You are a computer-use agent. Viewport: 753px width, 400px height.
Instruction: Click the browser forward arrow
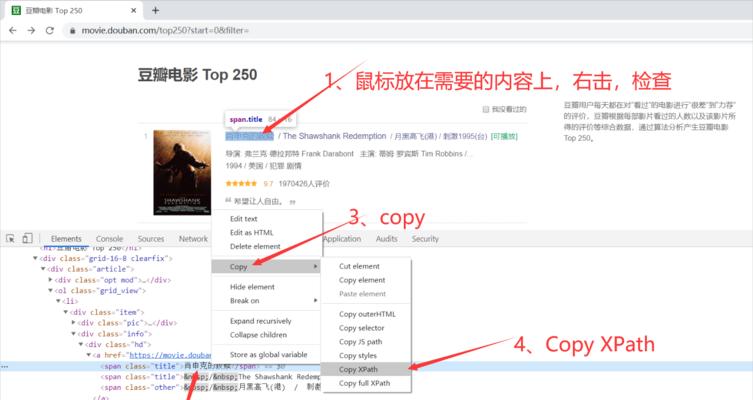point(31,30)
